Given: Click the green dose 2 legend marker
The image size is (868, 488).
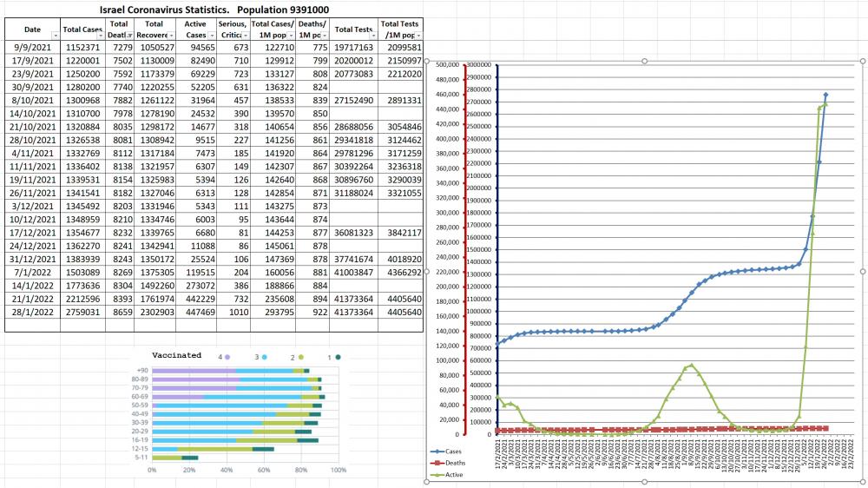Looking at the screenshot, I should (301, 357).
